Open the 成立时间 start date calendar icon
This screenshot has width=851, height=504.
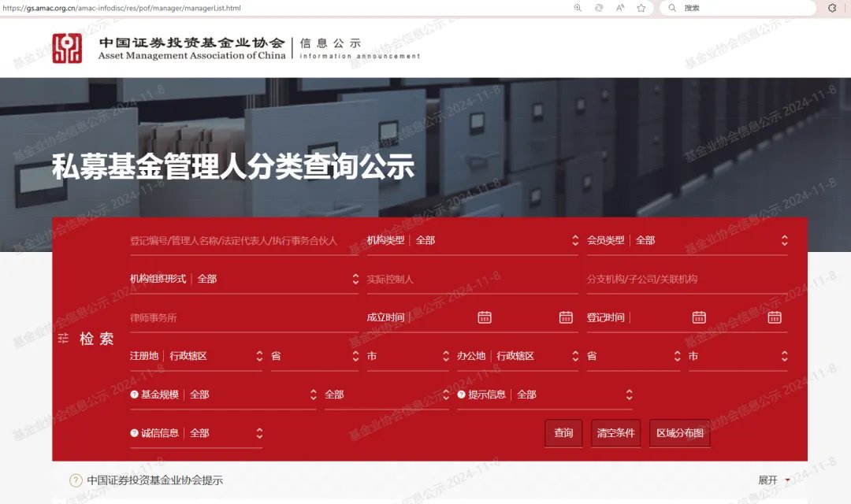(485, 317)
